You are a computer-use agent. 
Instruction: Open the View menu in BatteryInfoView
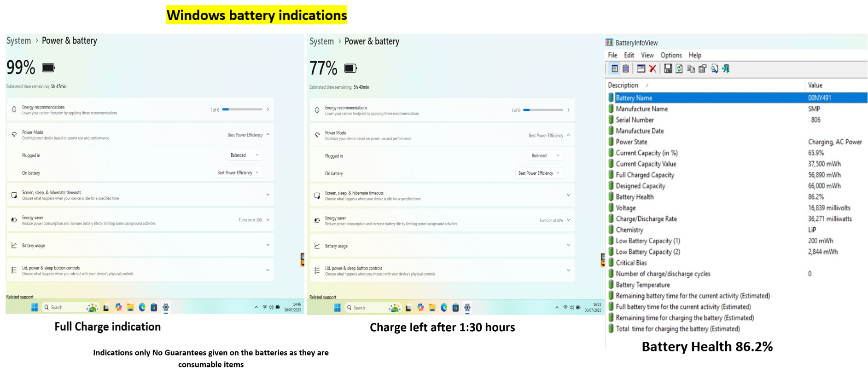647,55
